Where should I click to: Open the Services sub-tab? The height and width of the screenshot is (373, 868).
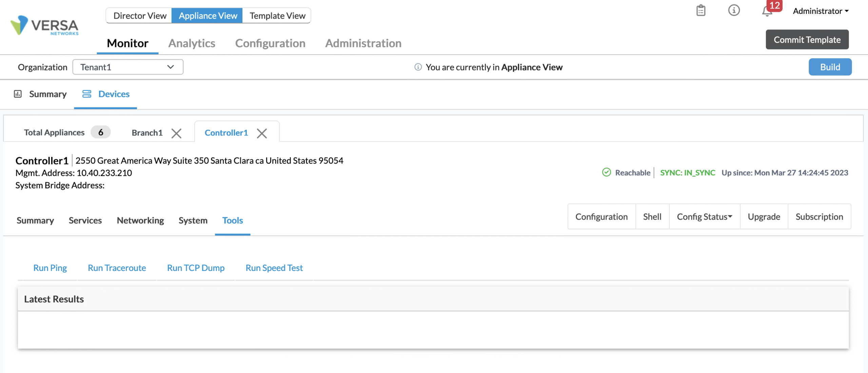pyautogui.click(x=85, y=221)
